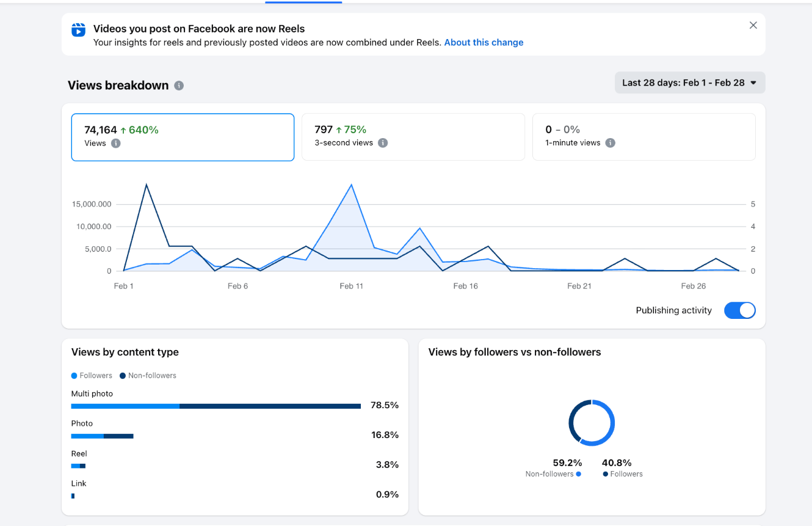
Task: Click info icon beside Views label
Action: point(116,144)
